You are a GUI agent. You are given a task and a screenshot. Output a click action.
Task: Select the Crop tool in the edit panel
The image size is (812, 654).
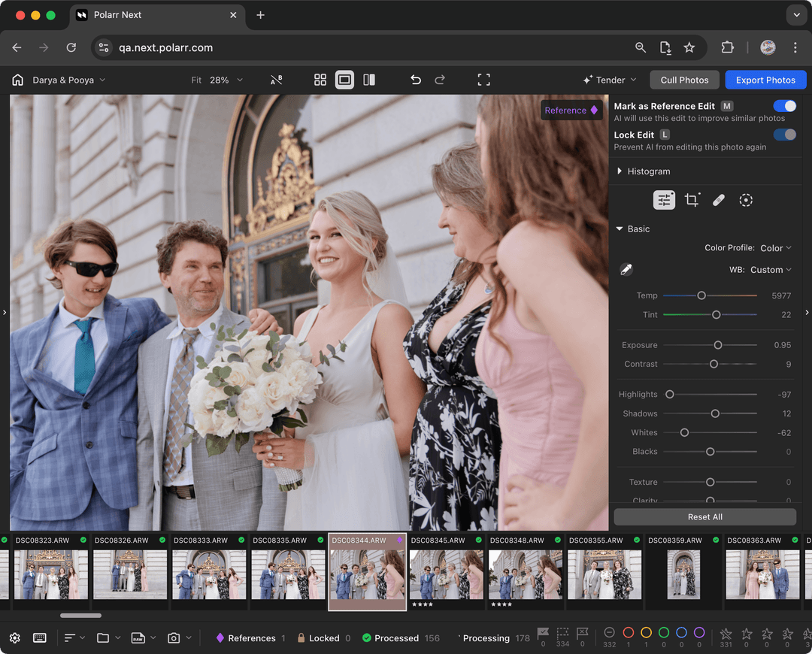[692, 200]
